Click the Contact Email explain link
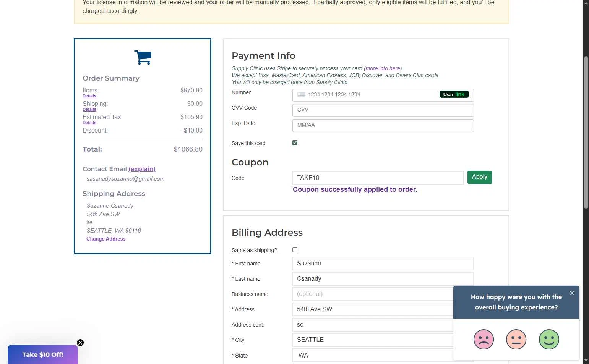 point(142,169)
